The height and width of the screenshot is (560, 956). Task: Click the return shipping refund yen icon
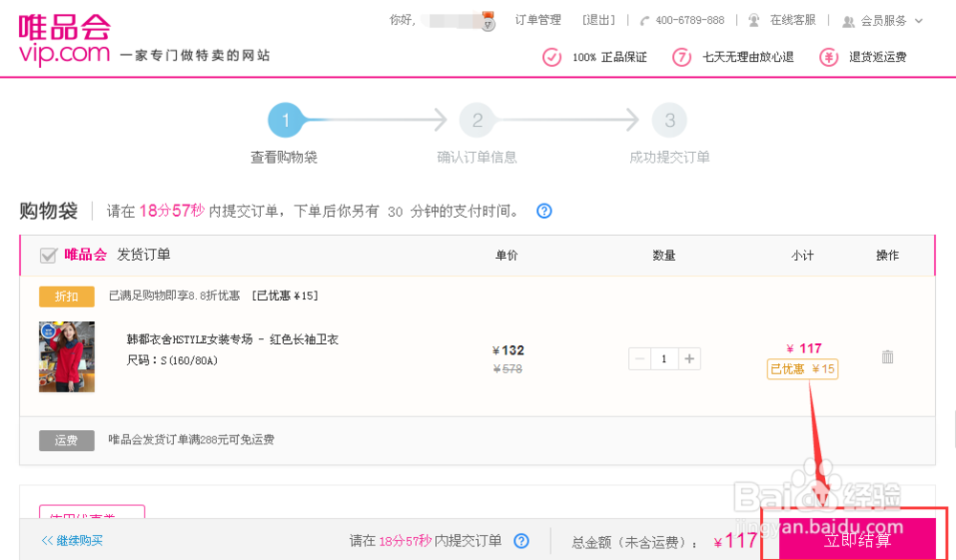829,57
